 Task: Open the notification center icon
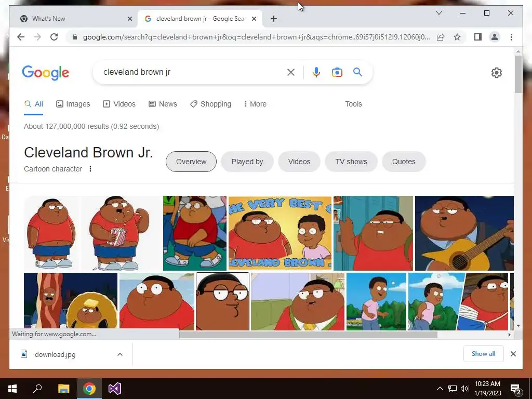pyautogui.click(x=516, y=389)
